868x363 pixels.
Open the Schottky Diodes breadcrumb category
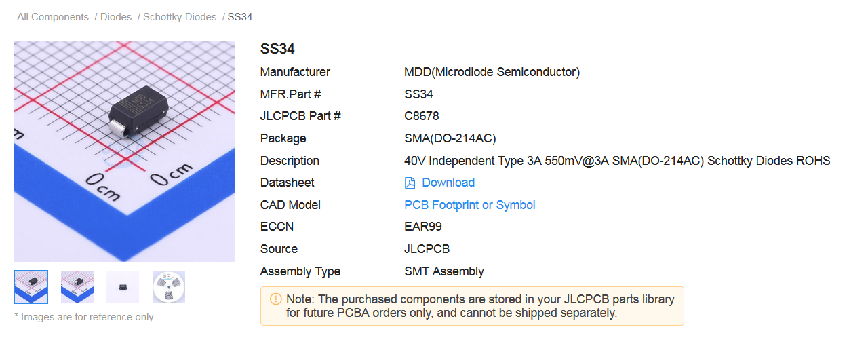(x=180, y=17)
